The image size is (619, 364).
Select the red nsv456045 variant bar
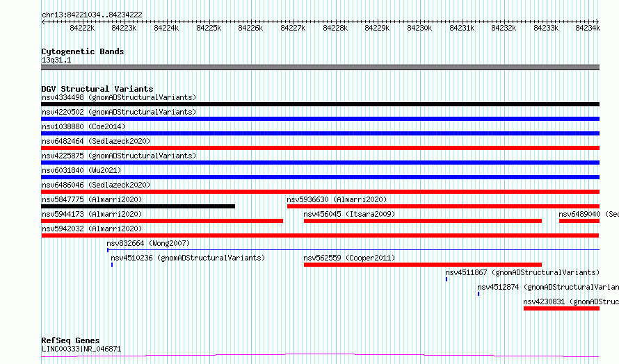pos(423,221)
